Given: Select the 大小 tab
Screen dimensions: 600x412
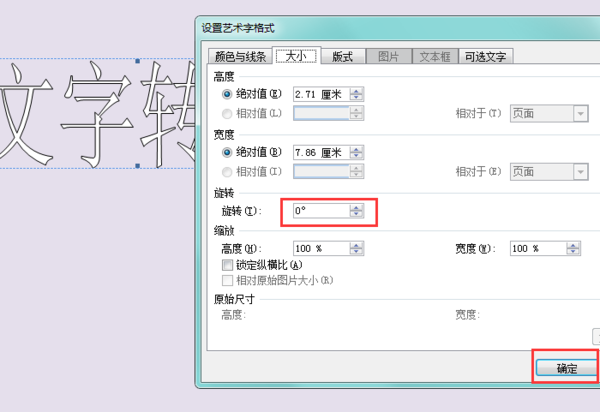Looking at the screenshot, I should (296, 56).
